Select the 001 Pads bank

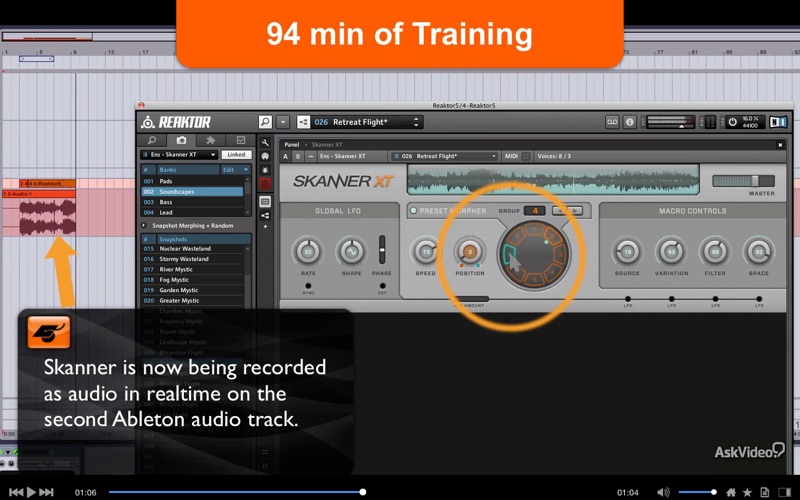tap(192, 181)
